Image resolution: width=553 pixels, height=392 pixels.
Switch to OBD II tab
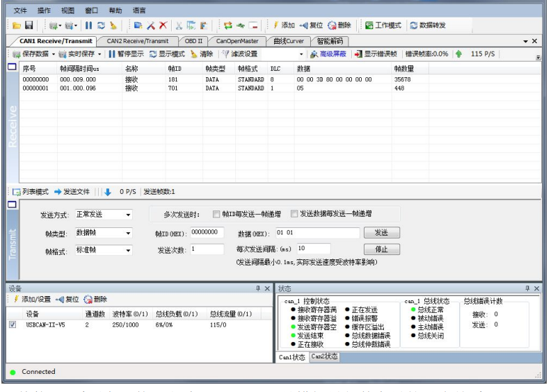click(193, 41)
